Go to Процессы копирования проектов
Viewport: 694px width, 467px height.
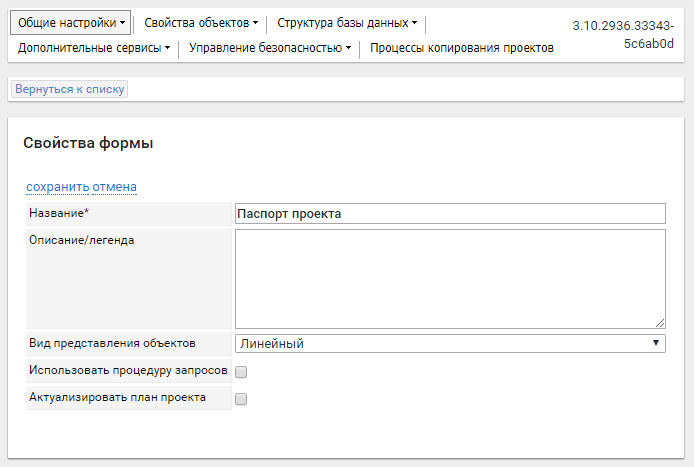tap(461, 47)
